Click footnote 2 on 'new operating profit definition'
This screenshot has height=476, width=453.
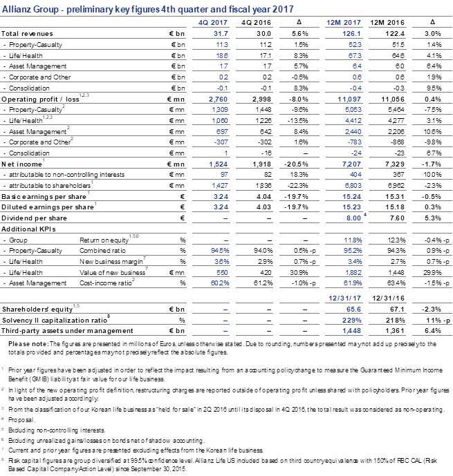tap(228, 394)
